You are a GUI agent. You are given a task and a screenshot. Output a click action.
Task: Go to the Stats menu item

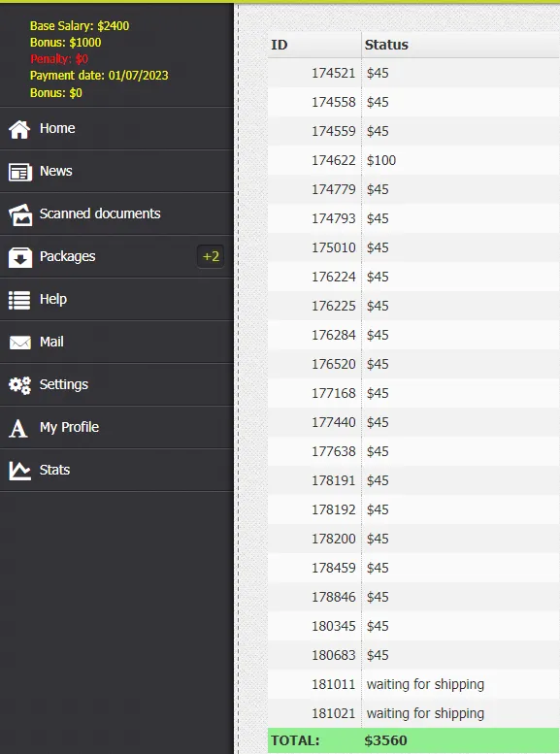click(116, 471)
